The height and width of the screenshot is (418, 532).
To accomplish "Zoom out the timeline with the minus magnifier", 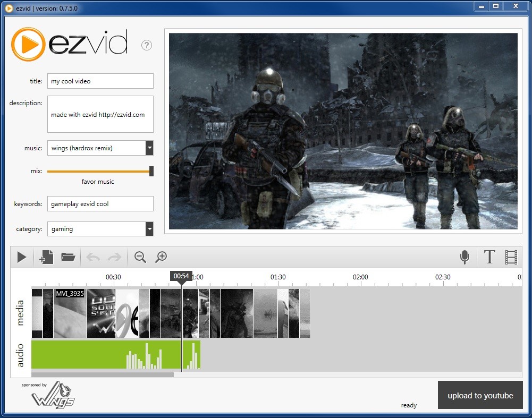I will (140, 258).
